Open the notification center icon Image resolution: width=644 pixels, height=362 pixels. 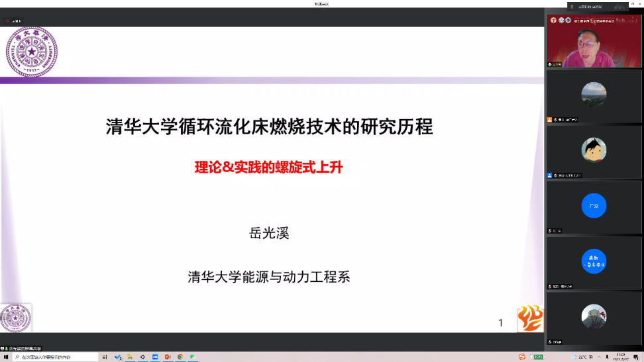click(x=636, y=357)
